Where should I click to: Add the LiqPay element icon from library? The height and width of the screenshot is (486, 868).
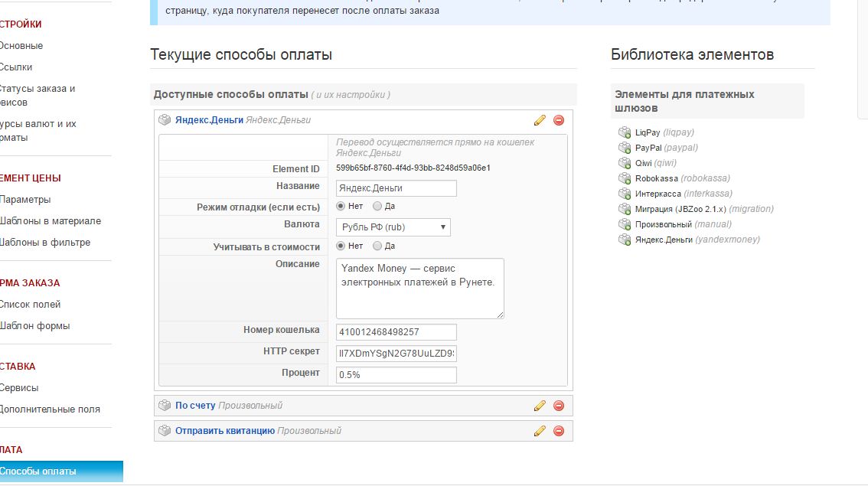(x=625, y=132)
